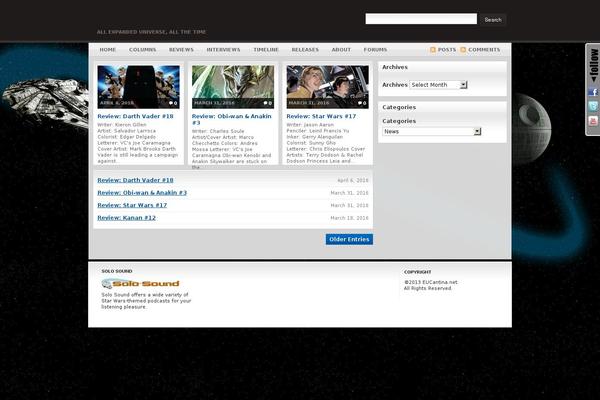This screenshot has height=400, width=600.
Task: Open the Facebook follow icon
Action: pyautogui.click(x=593, y=92)
